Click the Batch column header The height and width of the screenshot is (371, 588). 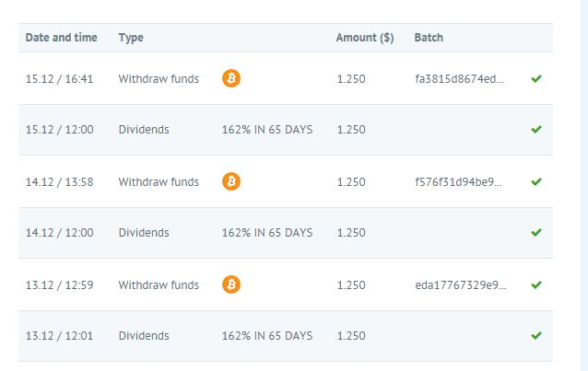tap(429, 38)
